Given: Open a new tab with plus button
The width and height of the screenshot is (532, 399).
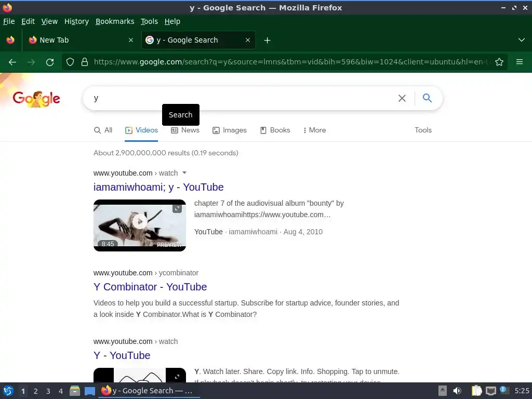Looking at the screenshot, I should (x=268, y=41).
